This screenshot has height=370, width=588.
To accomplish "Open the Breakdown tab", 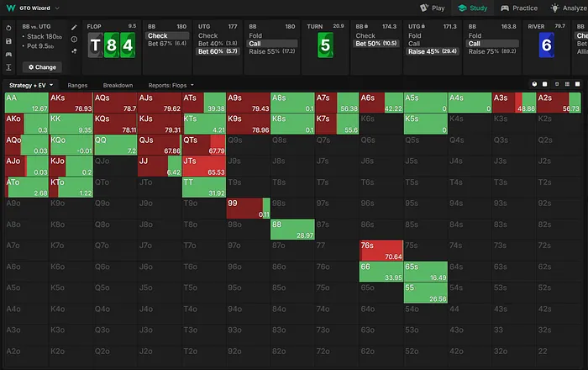I will click(118, 85).
